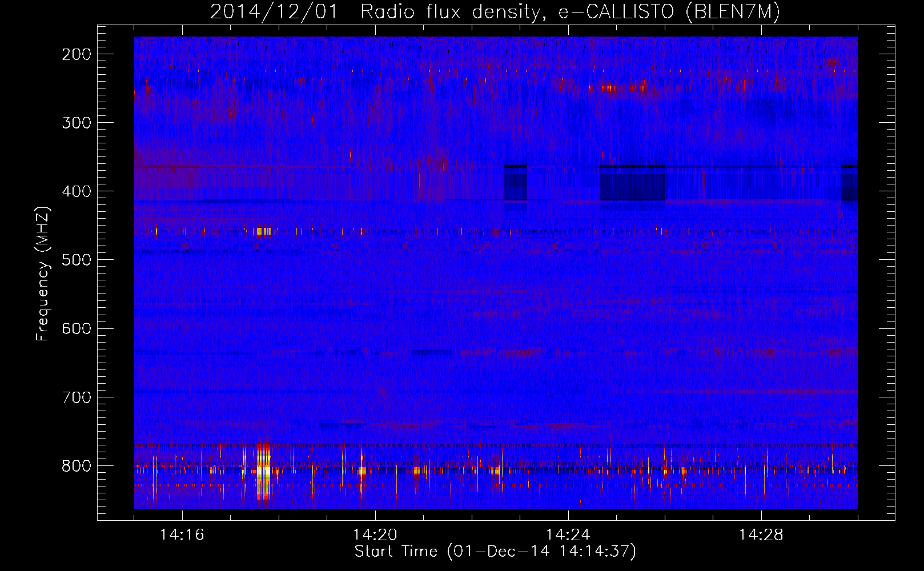Click the 500 frequency tick label
This screenshot has width=924, height=571.
click(77, 260)
